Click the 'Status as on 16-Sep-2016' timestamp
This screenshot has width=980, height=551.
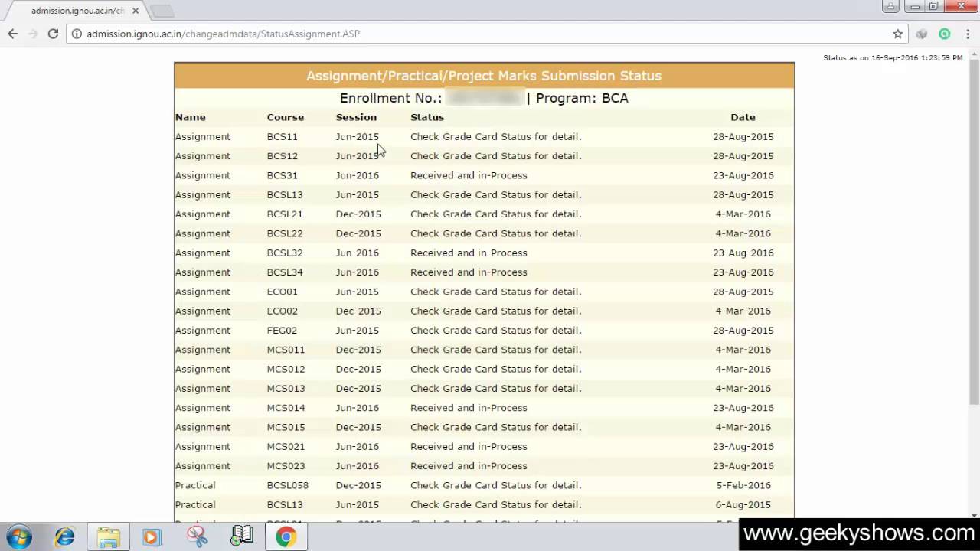pyautogui.click(x=893, y=57)
